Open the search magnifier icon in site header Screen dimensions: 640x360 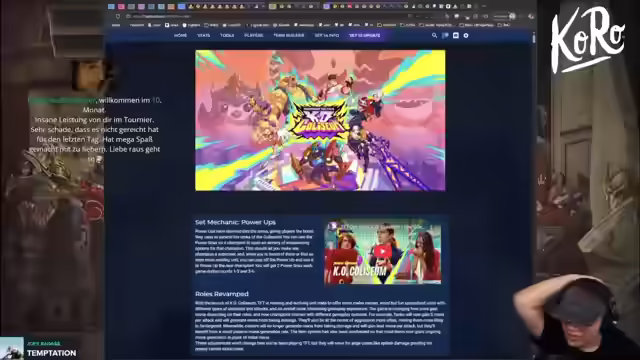coord(434,36)
